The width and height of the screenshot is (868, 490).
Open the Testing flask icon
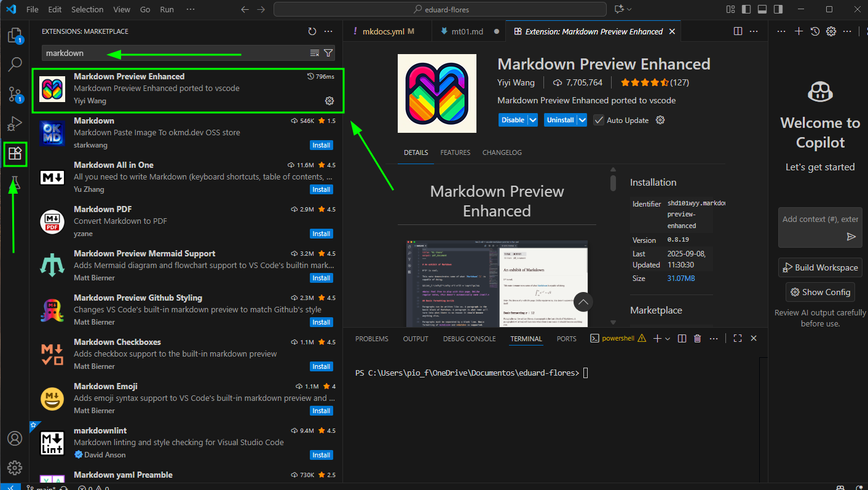click(15, 183)
